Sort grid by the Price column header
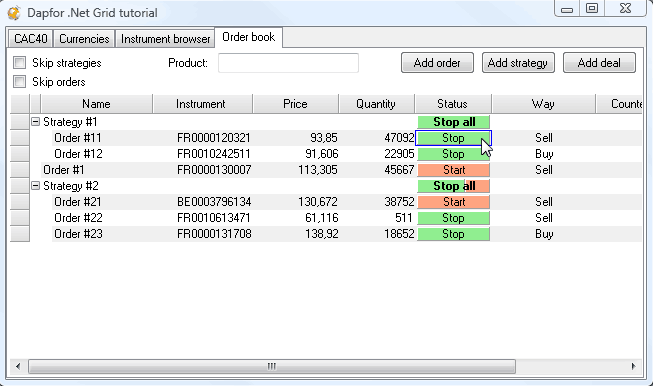 click(x=295, y=104)
